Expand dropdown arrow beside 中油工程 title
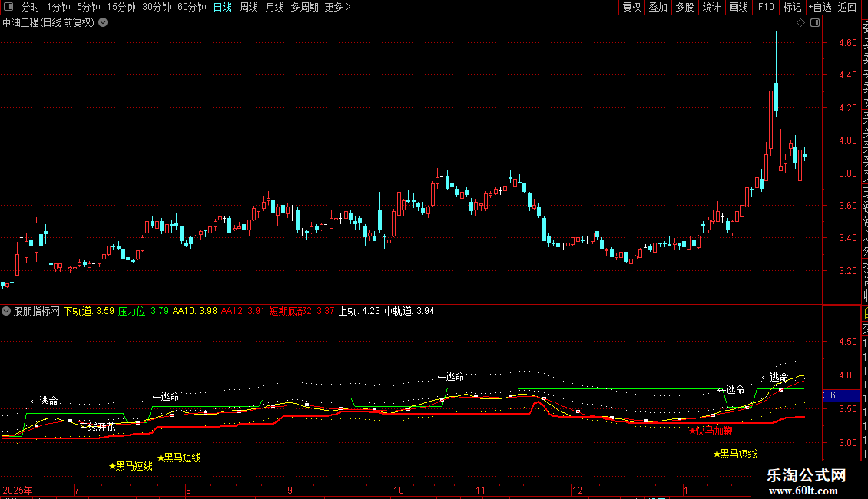The width and height of the screenshot is (868, 499). click(x=103, y=23)
